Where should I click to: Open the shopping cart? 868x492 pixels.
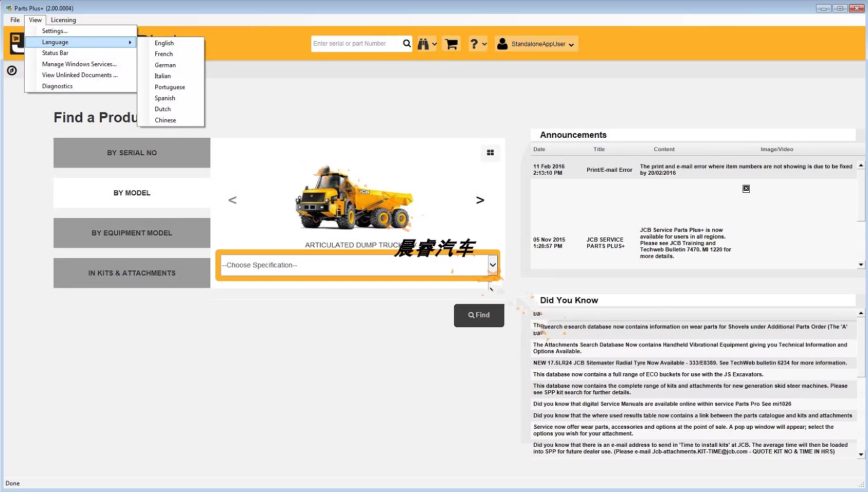click(451, 44)
